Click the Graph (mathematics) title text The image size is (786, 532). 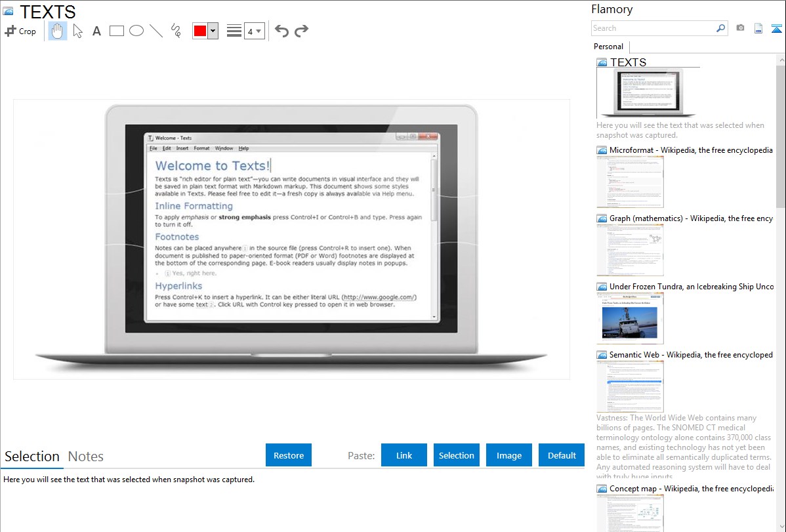pyautogui.click(x=691, y=218)
